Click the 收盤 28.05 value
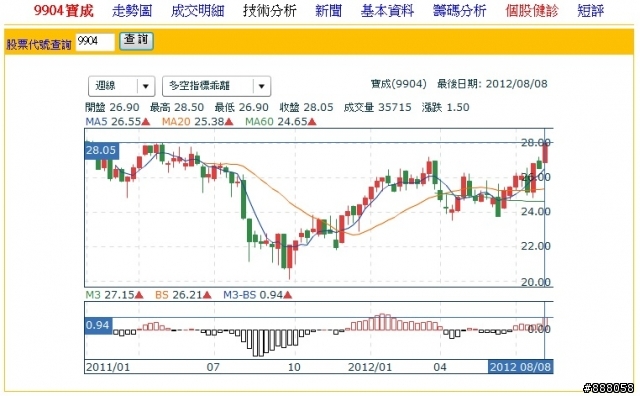The width and height of the screenshot is (640, 396). tap(307, 107)
